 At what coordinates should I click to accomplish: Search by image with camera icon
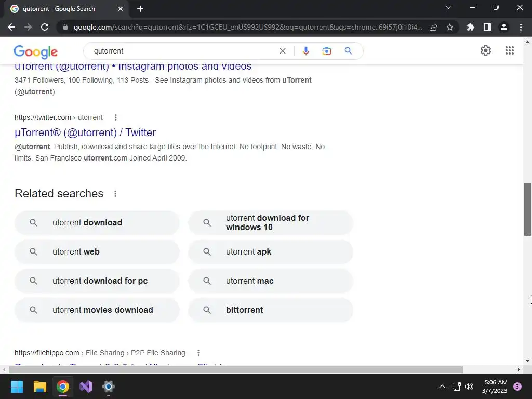point(326,51)
